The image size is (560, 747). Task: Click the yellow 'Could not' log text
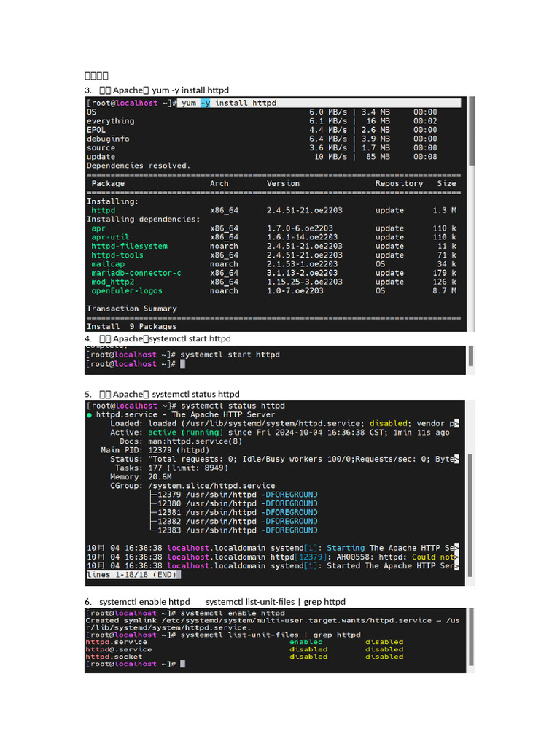coord(433,557)
